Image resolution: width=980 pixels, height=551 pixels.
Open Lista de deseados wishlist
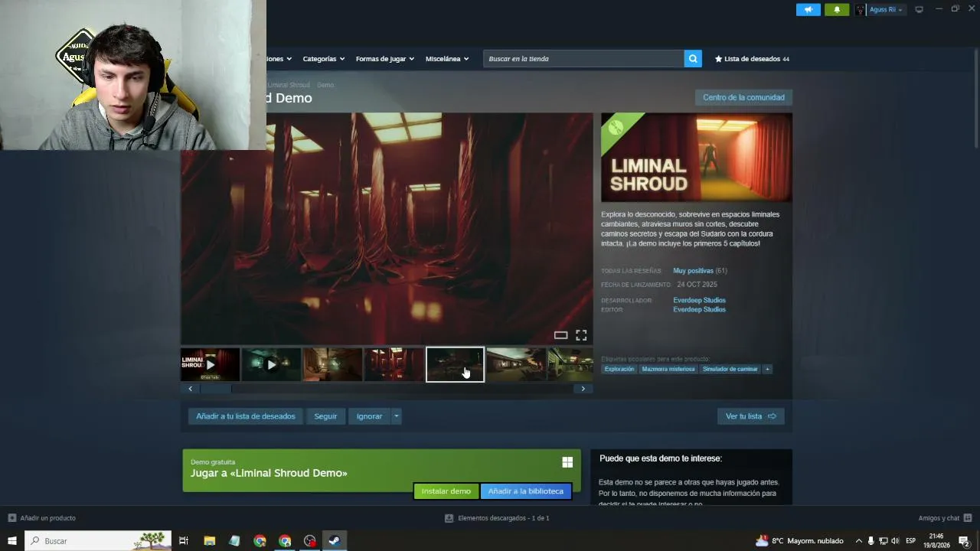(752, 59)
